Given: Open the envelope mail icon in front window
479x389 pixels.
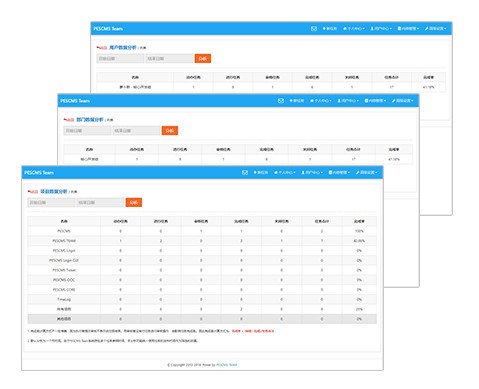Looking at the screenshot, I should 245,172.
